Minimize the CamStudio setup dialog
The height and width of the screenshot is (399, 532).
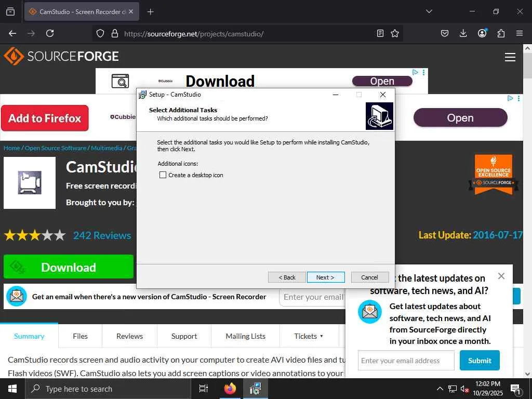[336, 95]
